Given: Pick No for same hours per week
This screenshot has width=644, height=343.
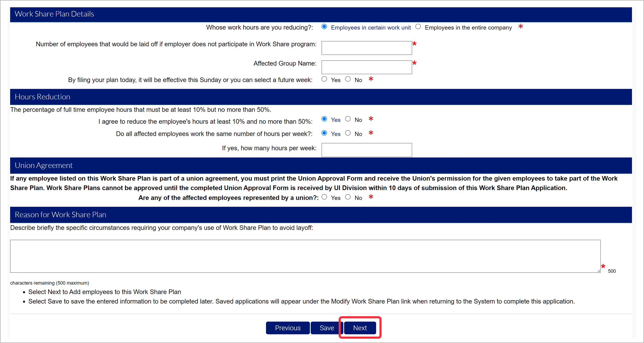Looking at the screenshot, I should point(348,133).
